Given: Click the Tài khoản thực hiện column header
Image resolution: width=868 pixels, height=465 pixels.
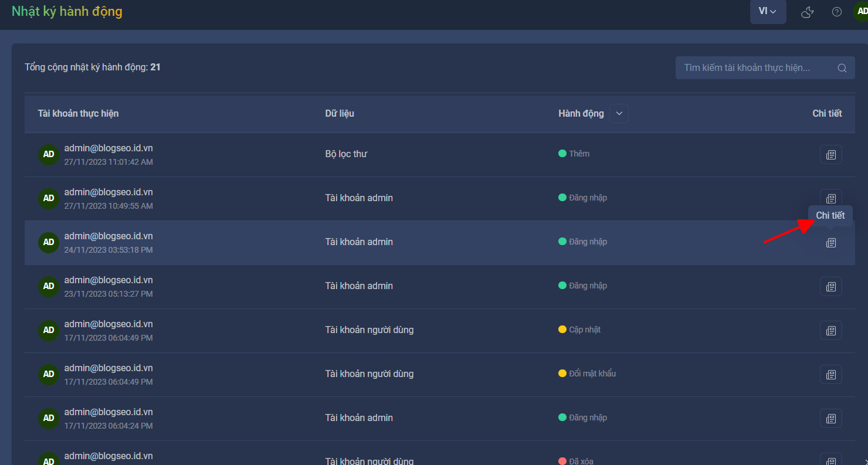Looking at the screenshot, I should click(78, 113).
